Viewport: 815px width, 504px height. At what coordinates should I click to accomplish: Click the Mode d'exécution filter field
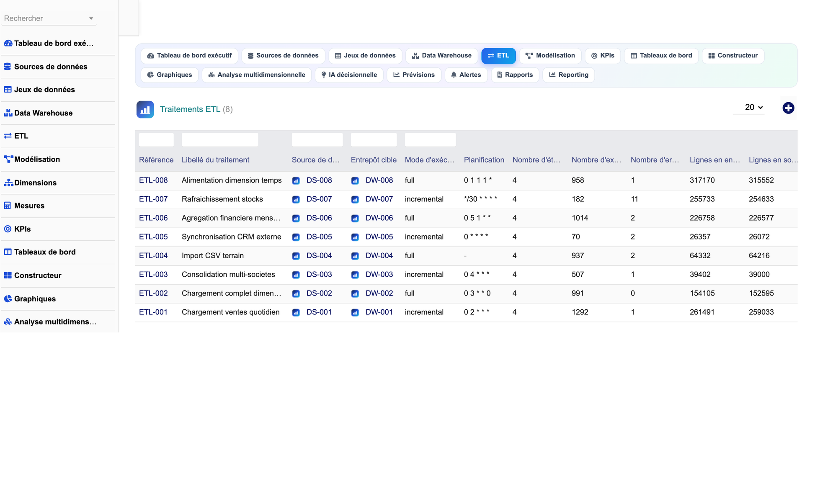coord(430,140)
